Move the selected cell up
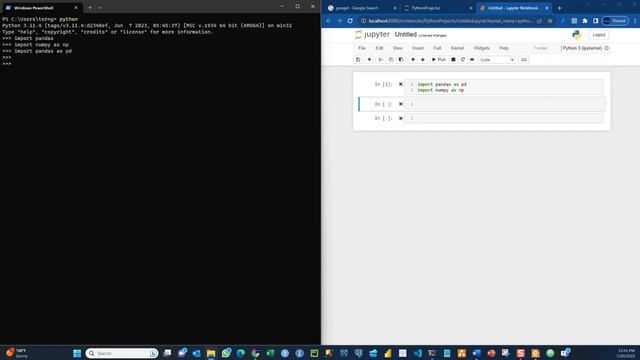 click(x=413, y=60)
